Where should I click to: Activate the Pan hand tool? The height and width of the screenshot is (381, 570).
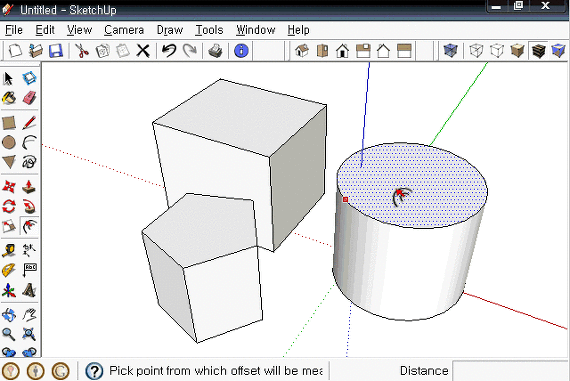tap(29, 315)
